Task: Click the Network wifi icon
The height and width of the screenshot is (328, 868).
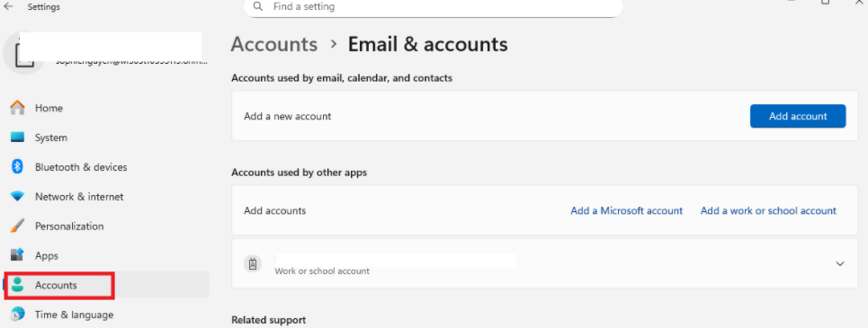Action: pyautogui.click(x=18, y=197)
